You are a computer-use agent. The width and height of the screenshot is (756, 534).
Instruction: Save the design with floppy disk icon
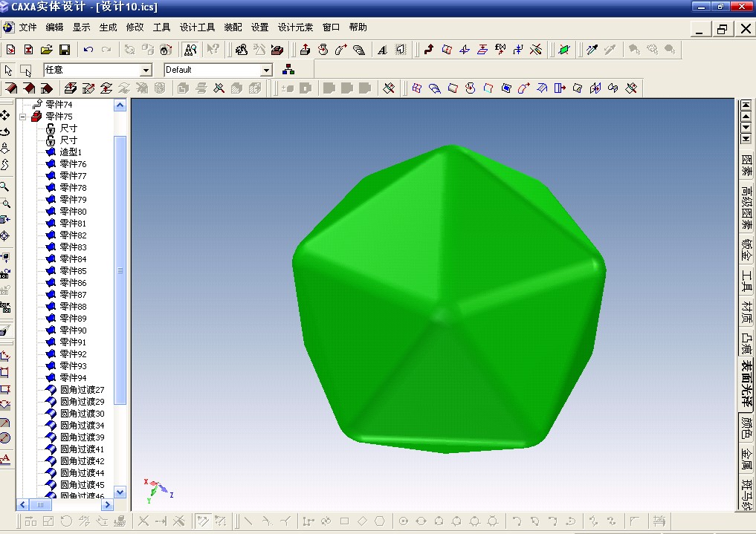[65, 49]
